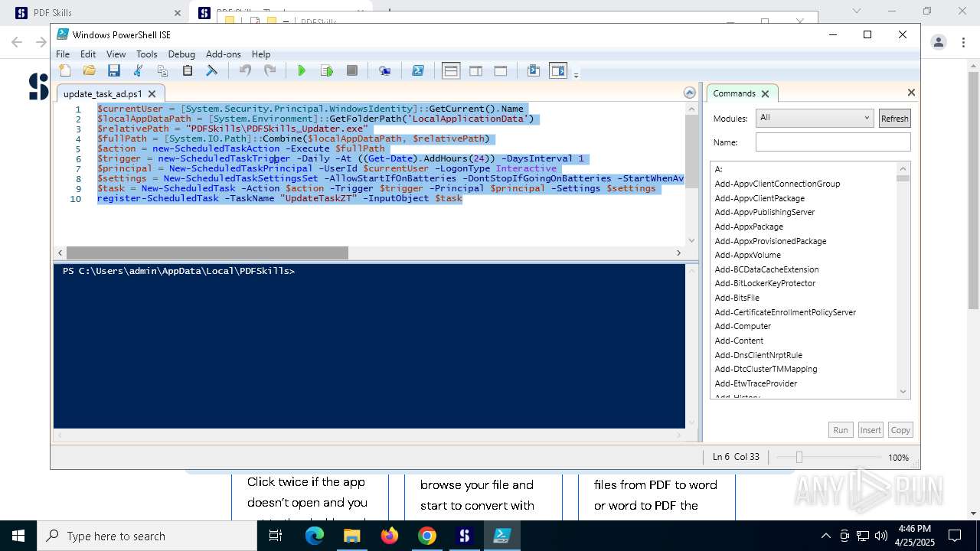Open Google Chrome from the taskbar

(427, 536)
